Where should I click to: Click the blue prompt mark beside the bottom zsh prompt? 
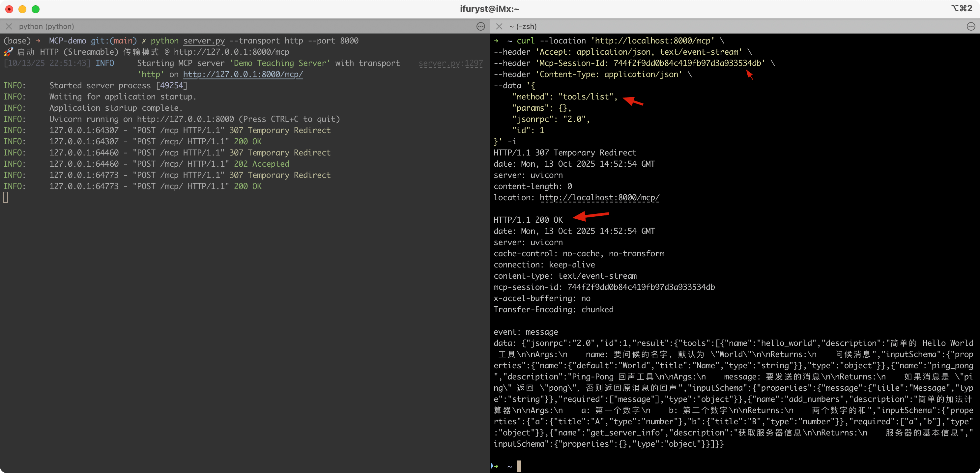[493, 466]
